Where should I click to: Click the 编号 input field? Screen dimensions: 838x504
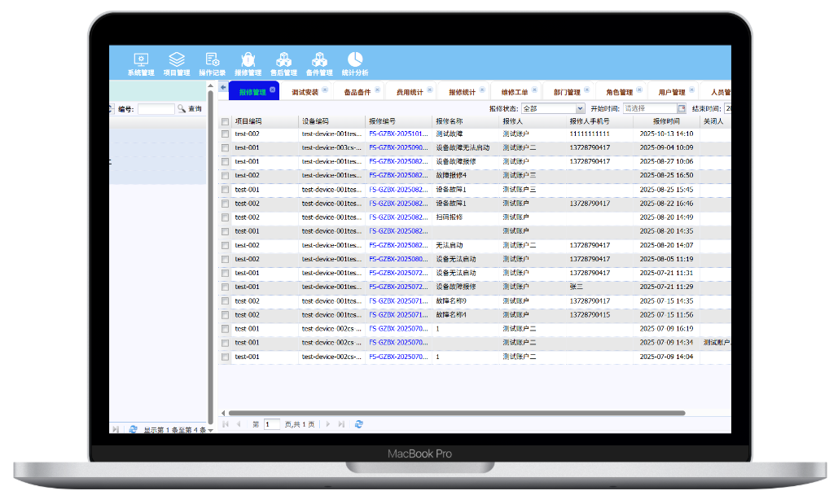(155, 109)
